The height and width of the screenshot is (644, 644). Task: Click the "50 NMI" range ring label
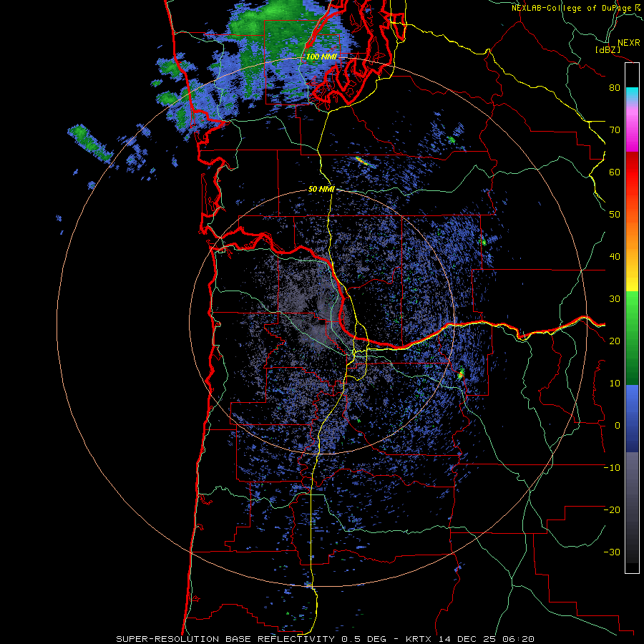coord(321,190)
